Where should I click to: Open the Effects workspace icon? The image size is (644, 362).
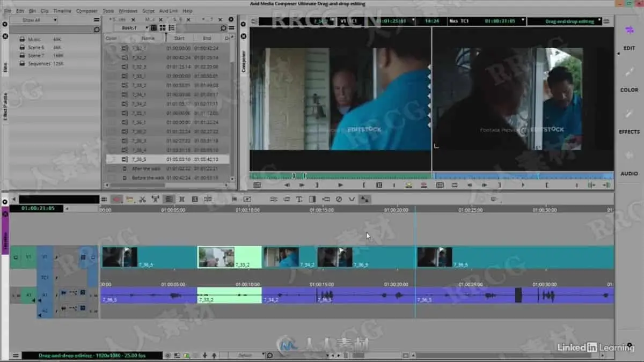(x=629, y=114)
